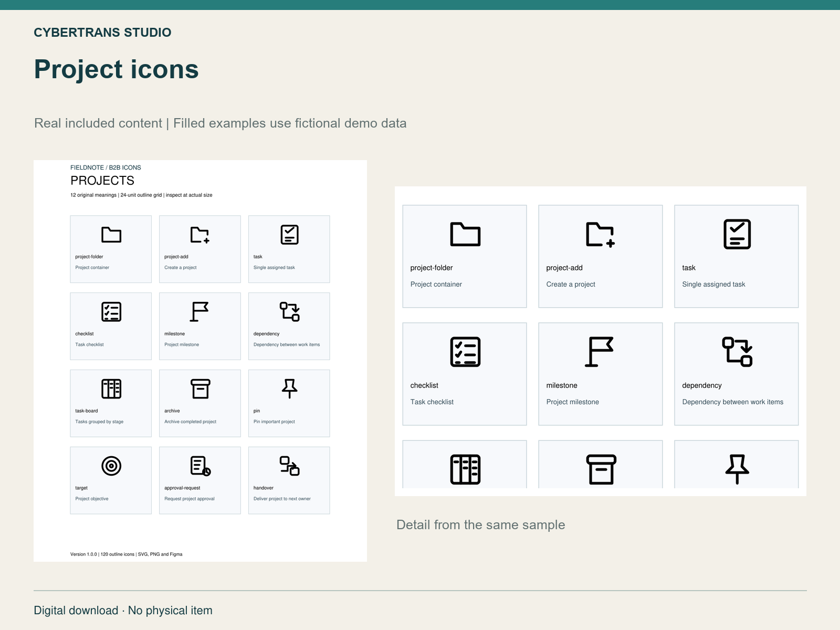Click the small project-add folder icon in the PROJECTS sheet
The height and width of the screenshot is (630, 840).
pos(200,235)
